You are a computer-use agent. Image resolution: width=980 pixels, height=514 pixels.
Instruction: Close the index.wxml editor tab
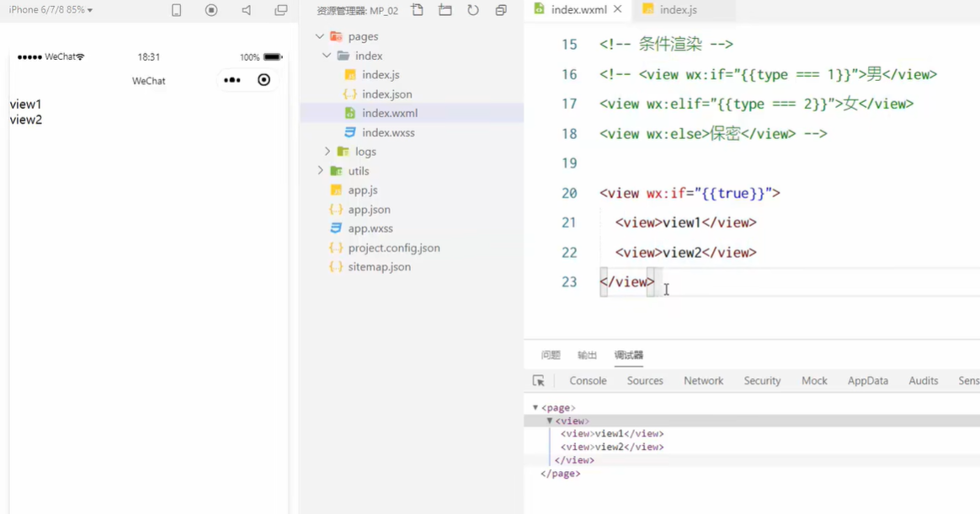617,9
